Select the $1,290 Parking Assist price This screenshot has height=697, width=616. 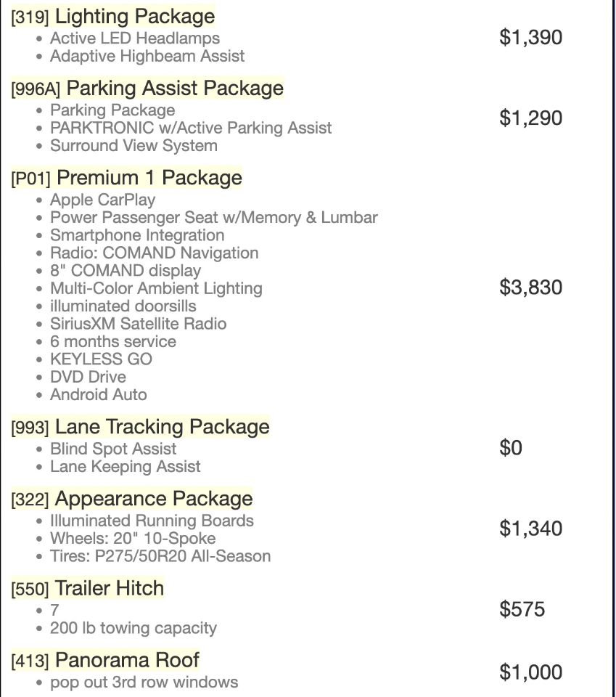(530, 118)
